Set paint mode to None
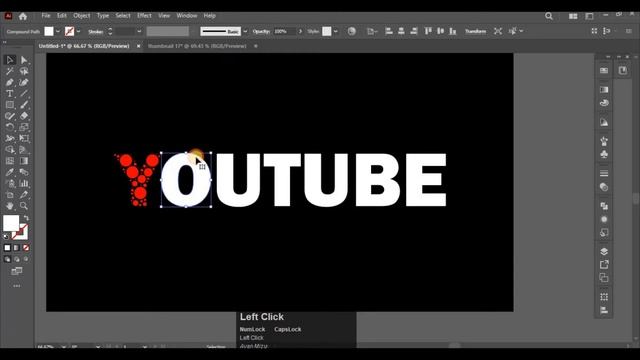 26,248
